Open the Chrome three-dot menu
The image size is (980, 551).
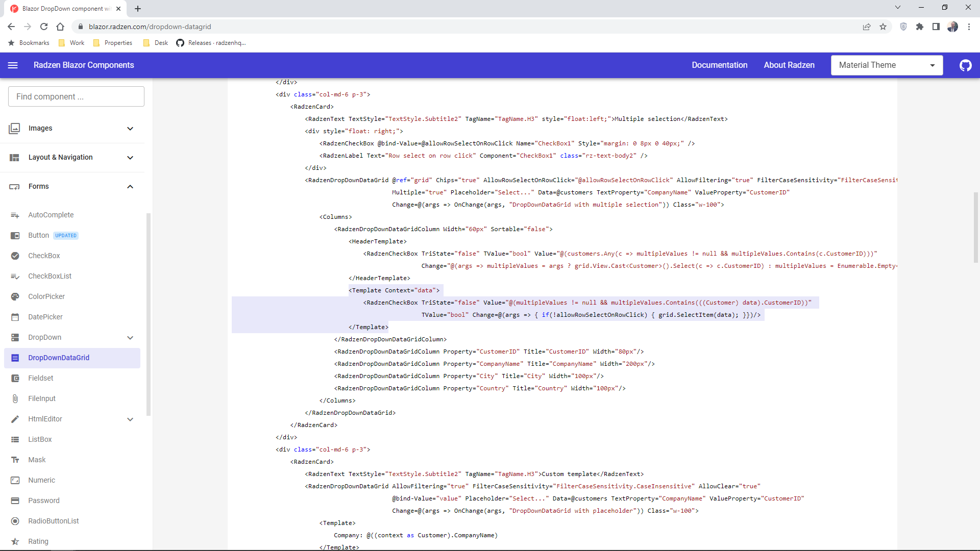(969, 27)
